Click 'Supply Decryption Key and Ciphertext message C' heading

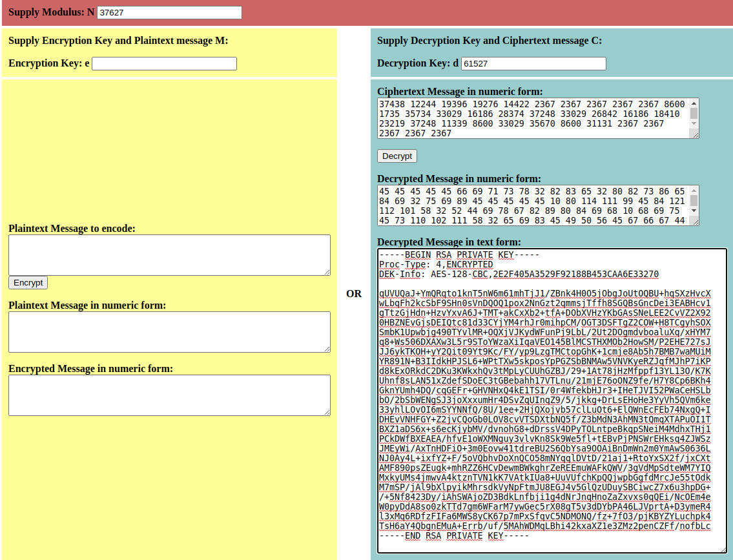tap(490, 41)
